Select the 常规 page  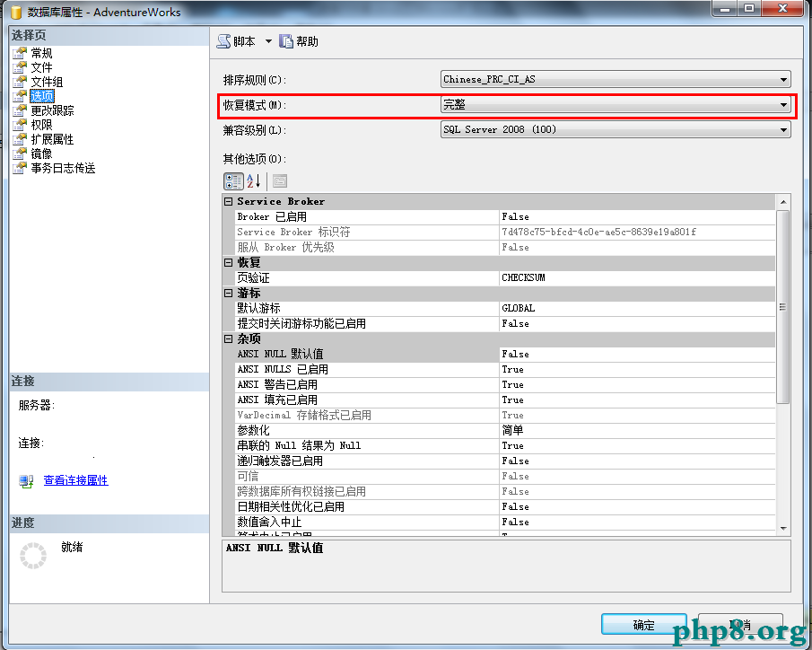coord(41,53)
